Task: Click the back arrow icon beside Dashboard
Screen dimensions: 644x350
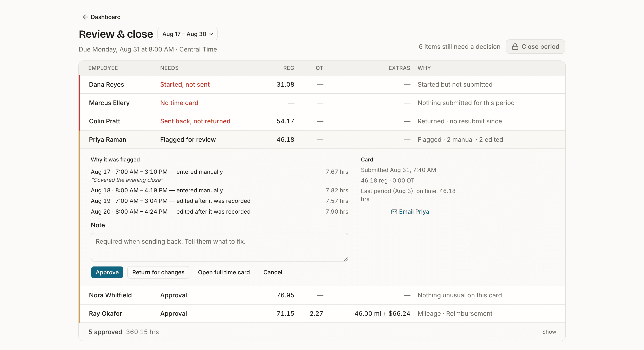Action: [x=85, y=17]
